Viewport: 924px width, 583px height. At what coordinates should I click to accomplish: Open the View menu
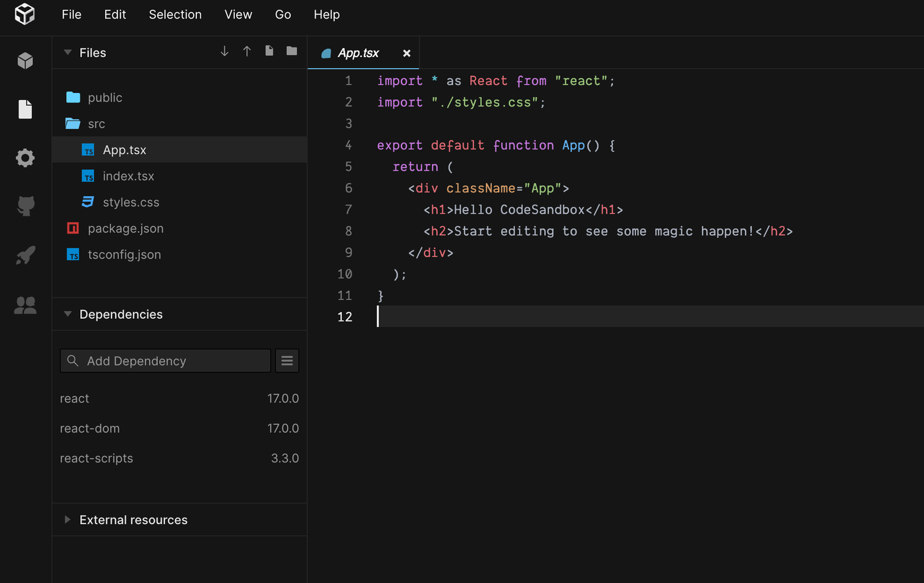coord(238,14)
